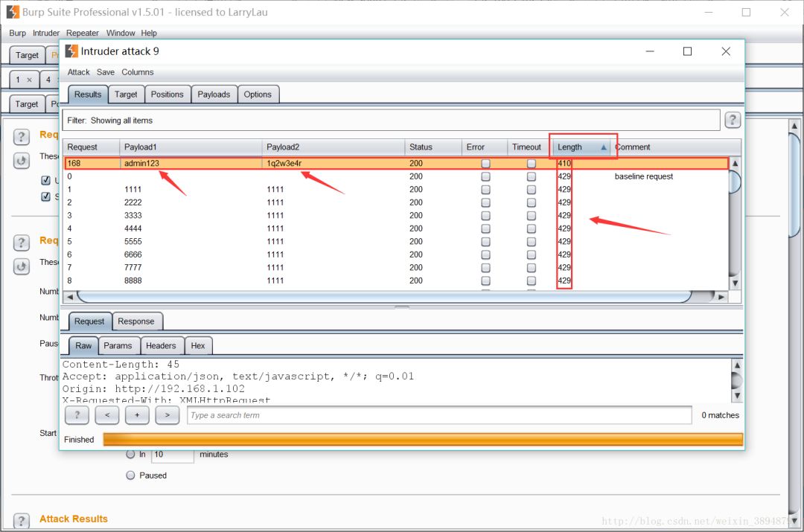Screen dimensions: 804x532
Task: Open the Repeater menu in main window
Action: click(x=83, y=33)
